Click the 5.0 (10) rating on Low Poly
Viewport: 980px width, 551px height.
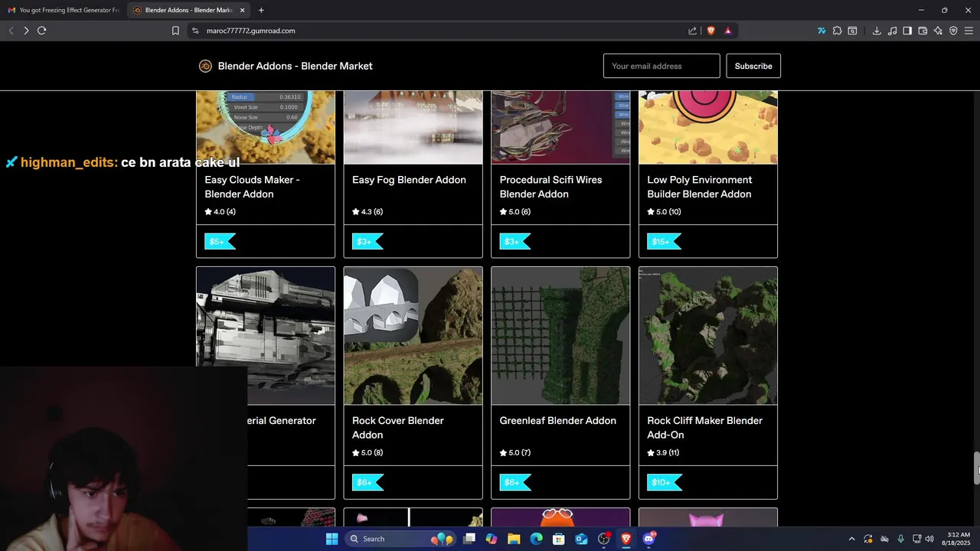point(664,212)
